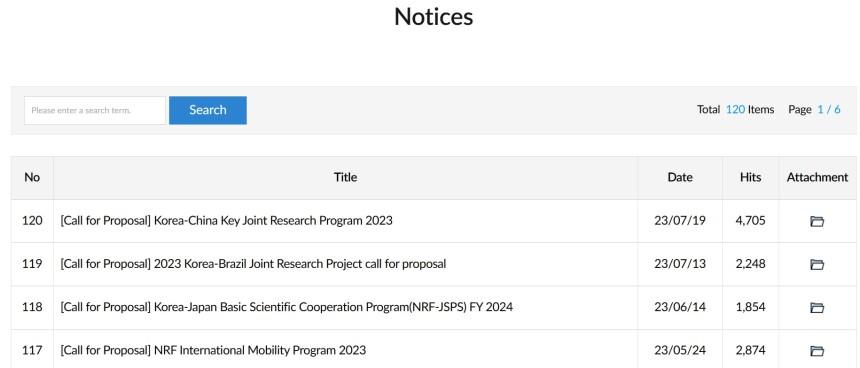Click the Title column header
This screenshot has width=860, height=368.
(346, 177)
